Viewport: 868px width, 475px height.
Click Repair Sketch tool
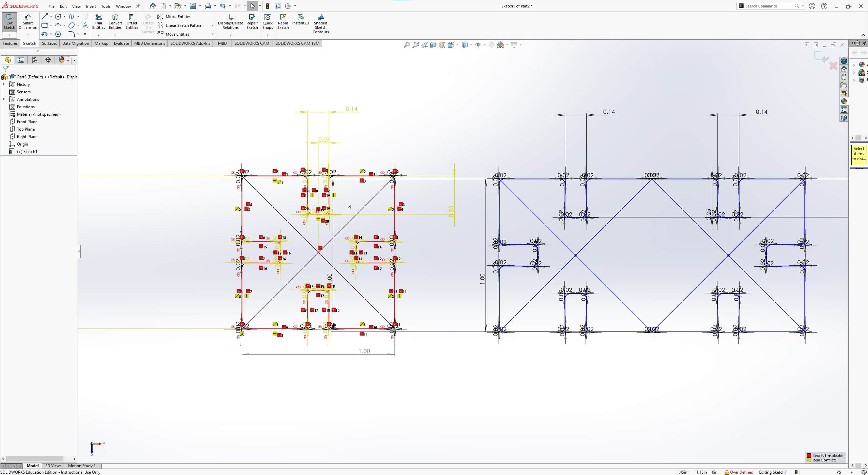pos(252,22)
